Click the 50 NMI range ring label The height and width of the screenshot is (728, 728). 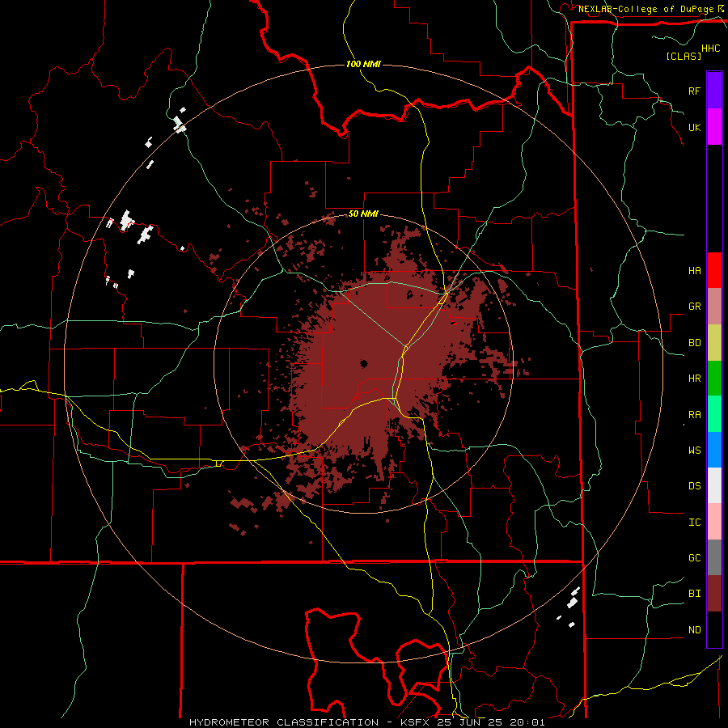point(363,214)
